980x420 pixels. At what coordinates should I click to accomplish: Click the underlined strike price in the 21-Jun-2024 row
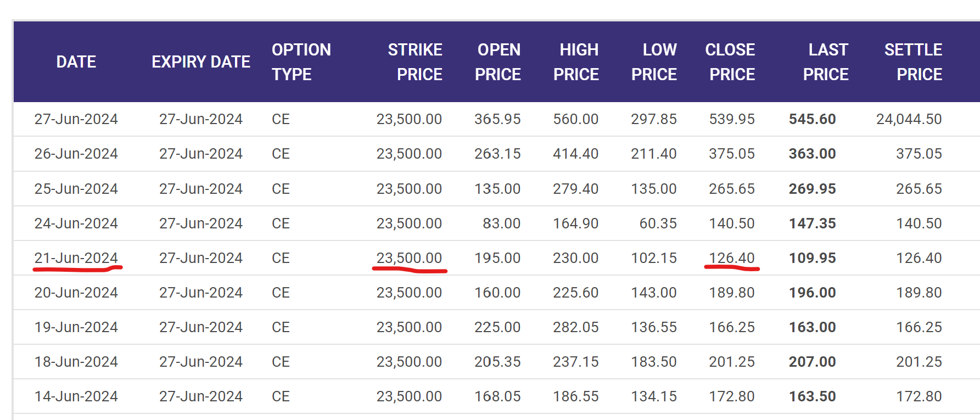tap(409, 258)
